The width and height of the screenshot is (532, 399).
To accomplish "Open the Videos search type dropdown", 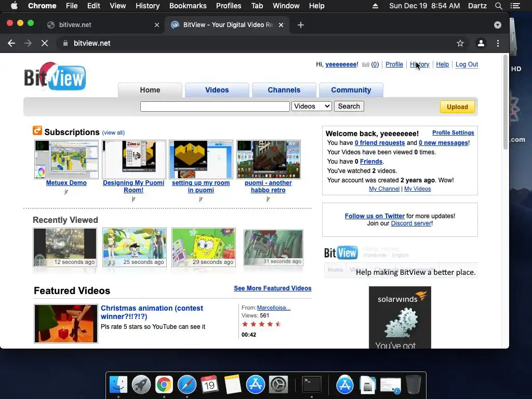I will 312,106.
